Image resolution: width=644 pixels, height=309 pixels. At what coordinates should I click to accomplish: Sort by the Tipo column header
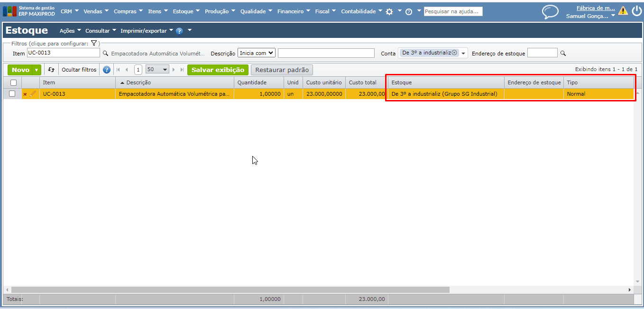point(599,82)
